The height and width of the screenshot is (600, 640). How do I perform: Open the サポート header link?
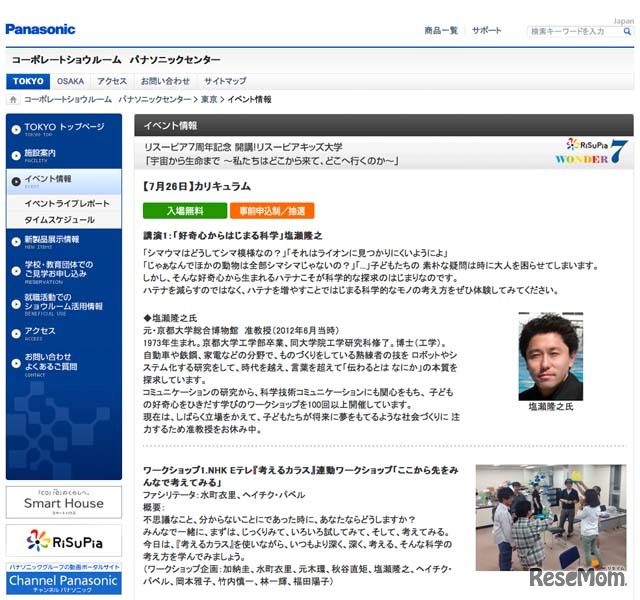(487, 31)
